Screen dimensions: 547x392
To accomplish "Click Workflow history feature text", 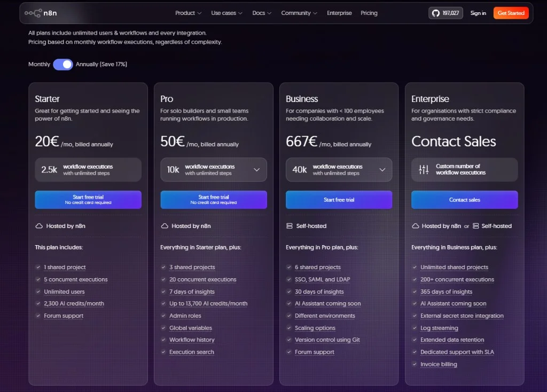I will click(x=192, y=340).
